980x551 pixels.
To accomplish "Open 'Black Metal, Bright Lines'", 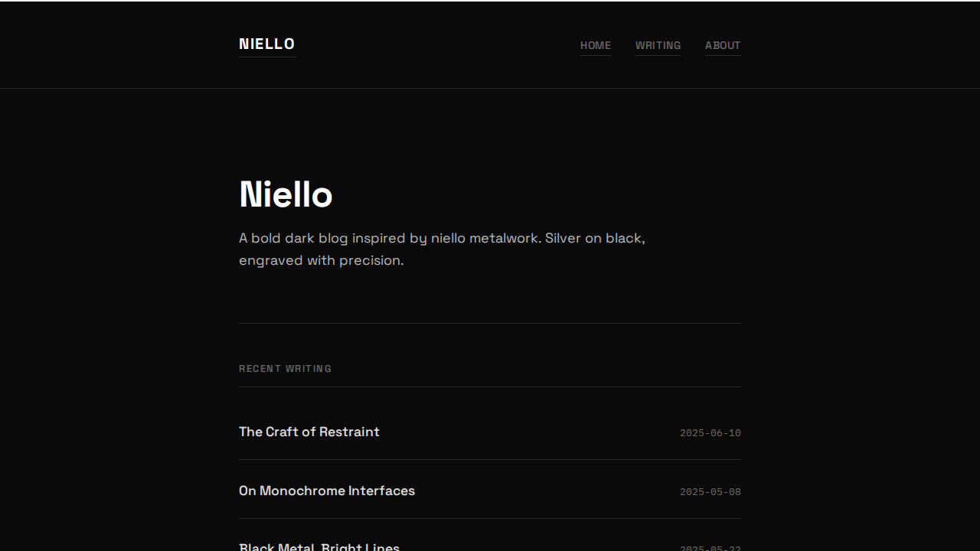I will coord(319,546).
